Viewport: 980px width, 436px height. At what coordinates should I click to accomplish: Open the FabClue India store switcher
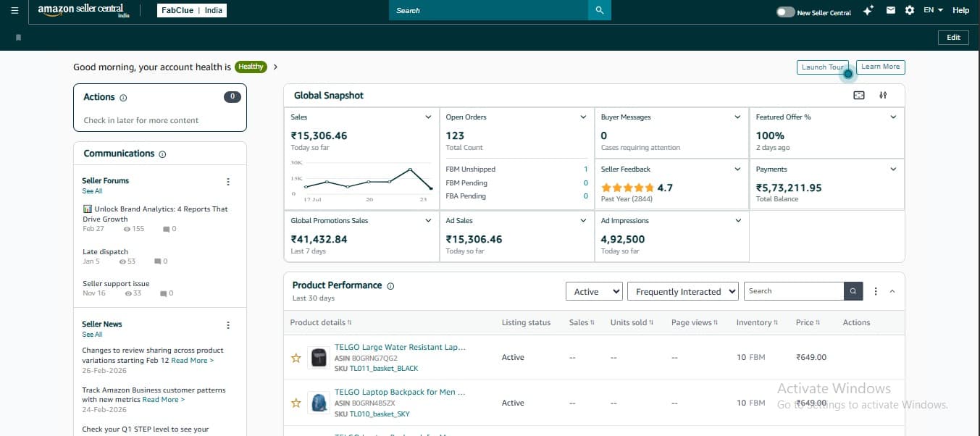191,11
